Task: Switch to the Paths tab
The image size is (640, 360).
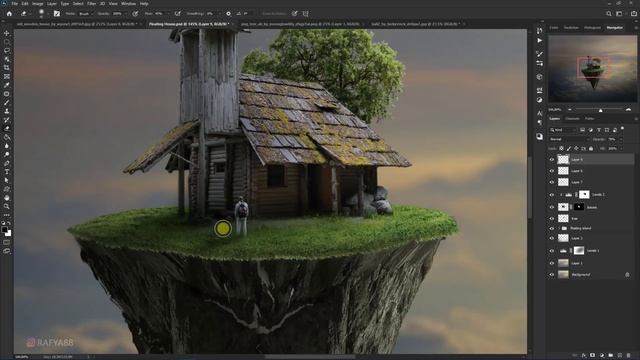Action: [589, 119]
